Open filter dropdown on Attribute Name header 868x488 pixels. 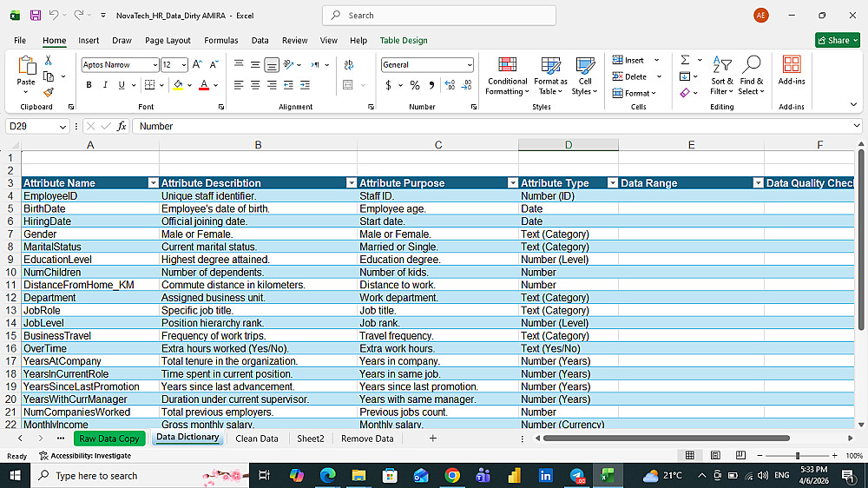(153, 183)
